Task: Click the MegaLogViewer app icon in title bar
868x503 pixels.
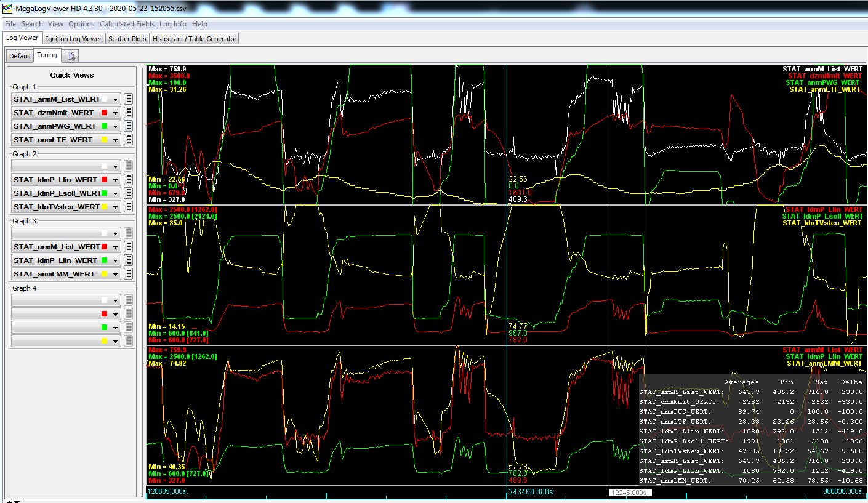Action: click(x=7, y=9)
